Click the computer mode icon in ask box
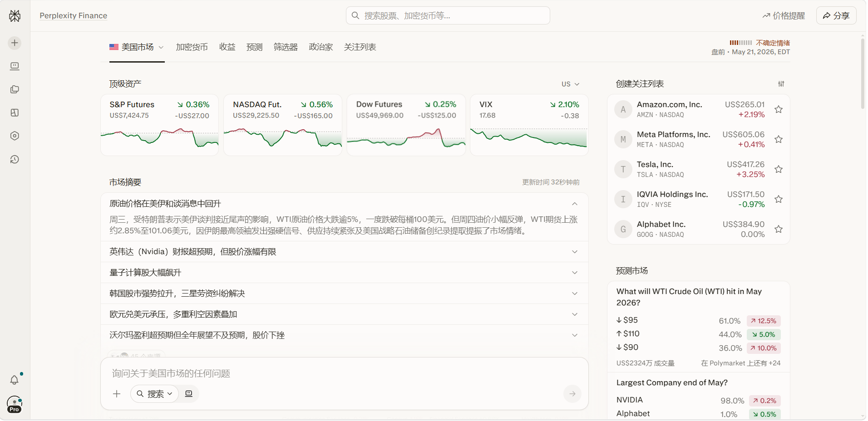Viewport: 868px width, 421px height. pyautogui.click(x=189, y=394)
